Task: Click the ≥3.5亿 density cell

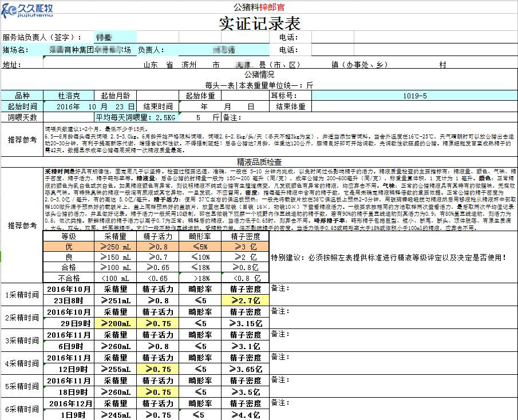Action: point(246,392)
